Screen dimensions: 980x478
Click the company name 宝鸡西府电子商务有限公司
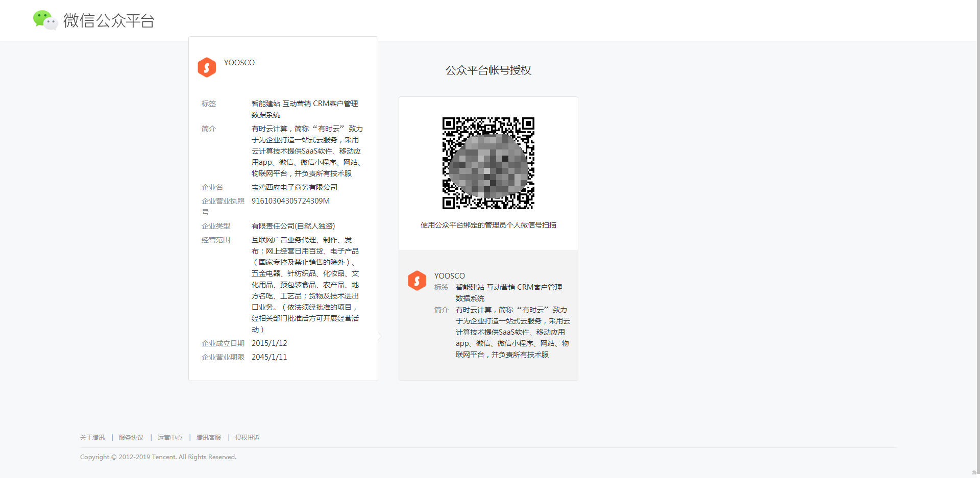coord(295,187)
